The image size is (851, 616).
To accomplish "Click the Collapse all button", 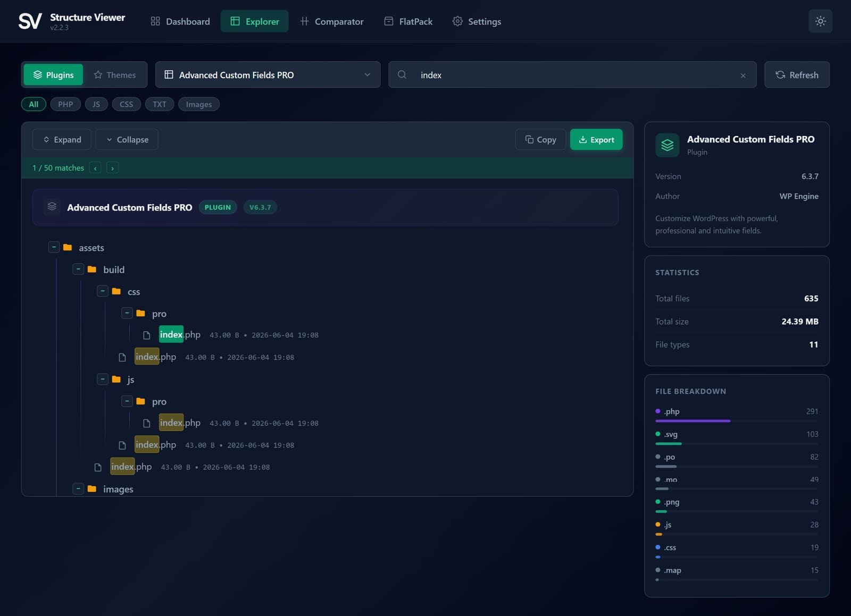I will (127, 140).
